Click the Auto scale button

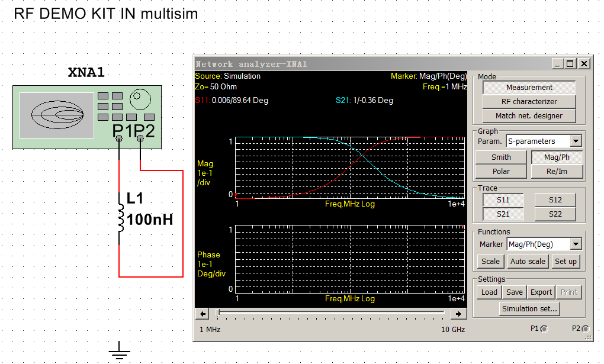pos(528,262)
